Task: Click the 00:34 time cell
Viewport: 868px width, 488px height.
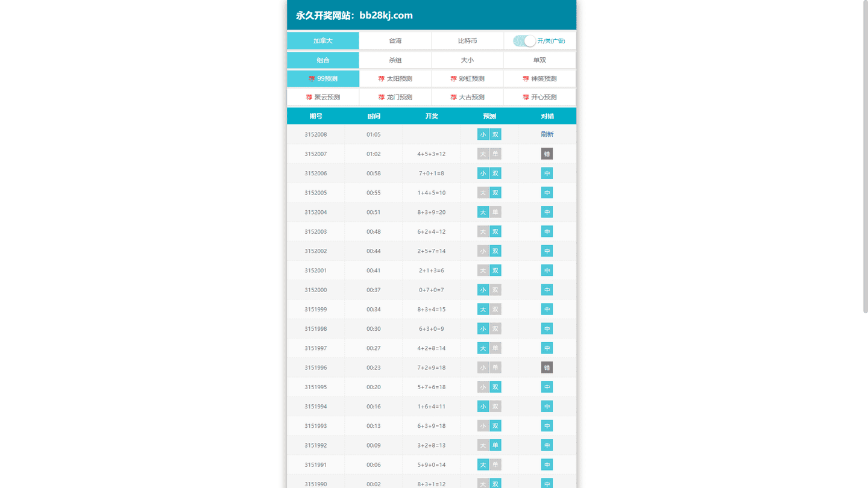Action: click(x=374, y=309)
